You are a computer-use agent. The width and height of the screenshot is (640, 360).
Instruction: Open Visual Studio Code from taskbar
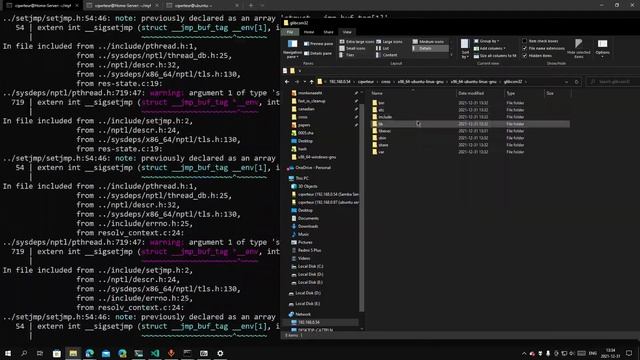click(x=155, y=353)
